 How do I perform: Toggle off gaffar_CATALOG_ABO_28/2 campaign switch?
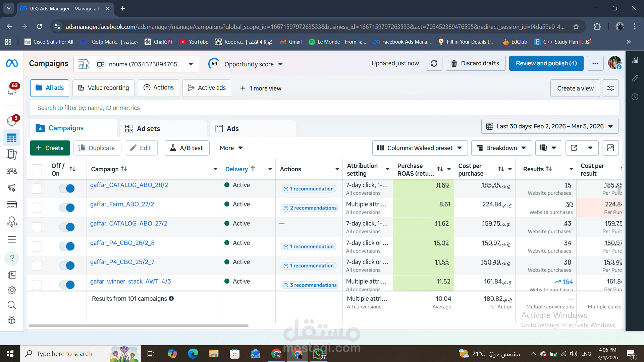[x=67, y=188]
